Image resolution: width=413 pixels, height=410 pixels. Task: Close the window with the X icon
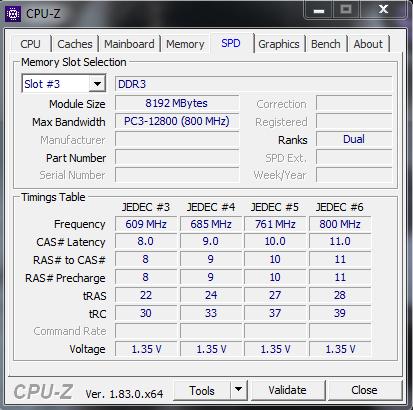pos(384,10)
